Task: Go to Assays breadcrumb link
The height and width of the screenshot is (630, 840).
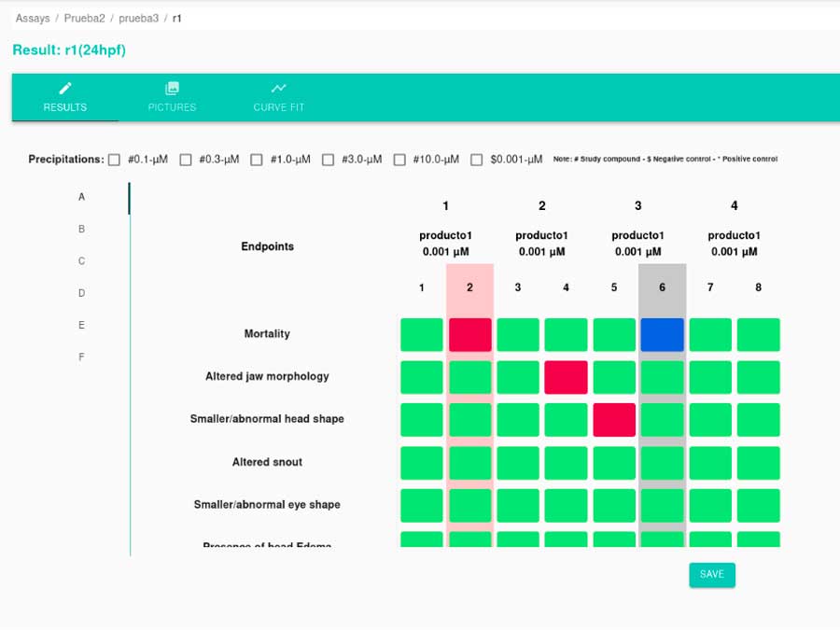Action: [33, 19]
